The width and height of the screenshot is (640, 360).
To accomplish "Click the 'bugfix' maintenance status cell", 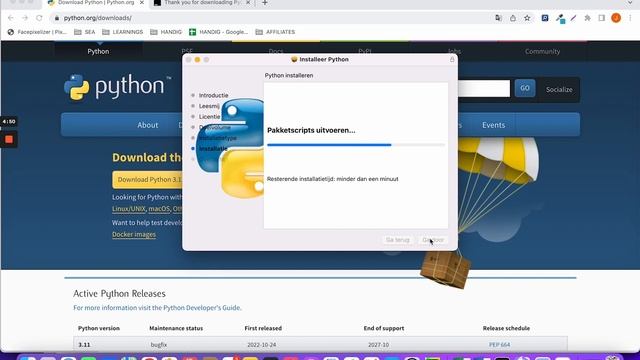I will [159, 345].
